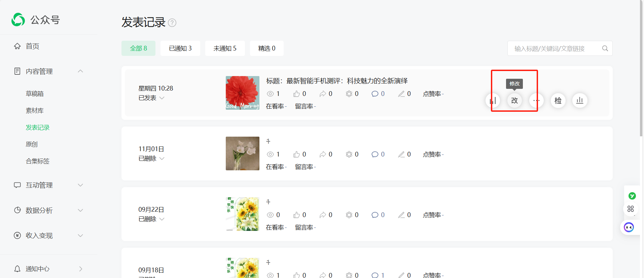Click the chat bubble icon beside 互动管理

(x=17, y=185)
